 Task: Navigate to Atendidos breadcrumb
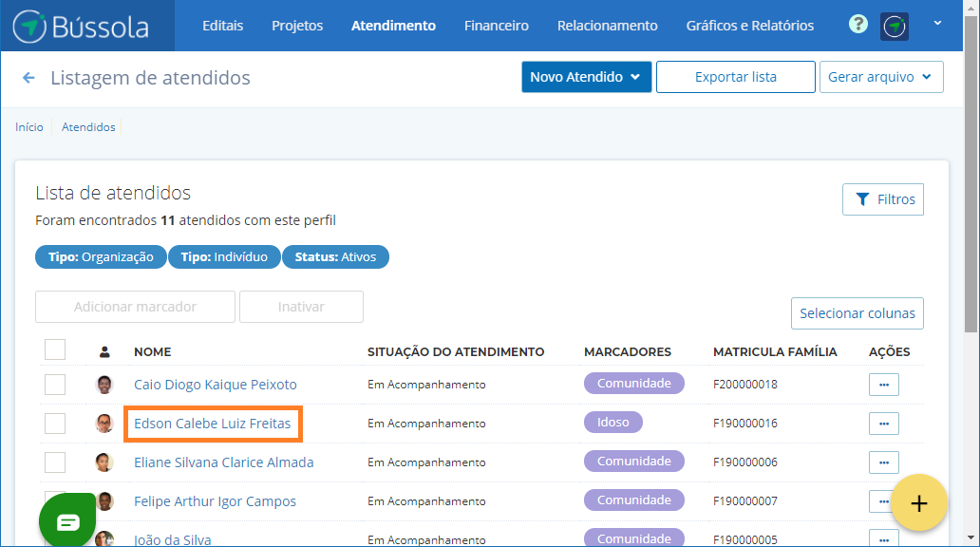pyautogui.click(x=88, y=127)
